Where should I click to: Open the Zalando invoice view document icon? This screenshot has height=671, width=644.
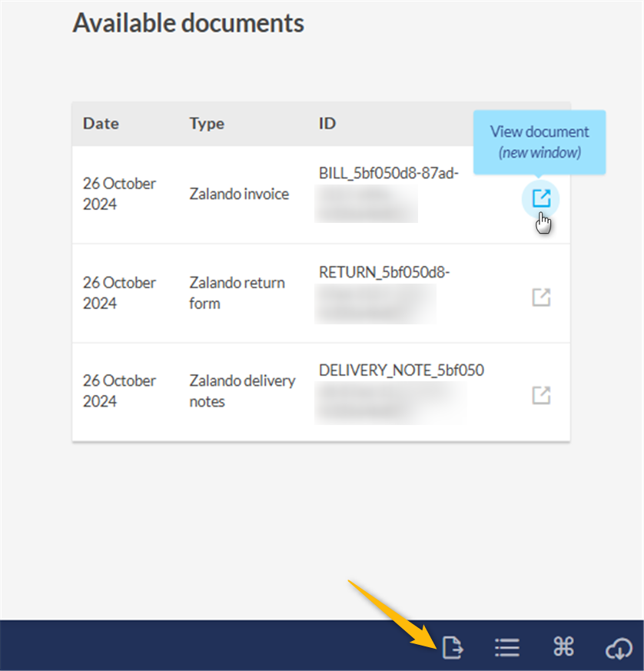[x=541, y=198]
